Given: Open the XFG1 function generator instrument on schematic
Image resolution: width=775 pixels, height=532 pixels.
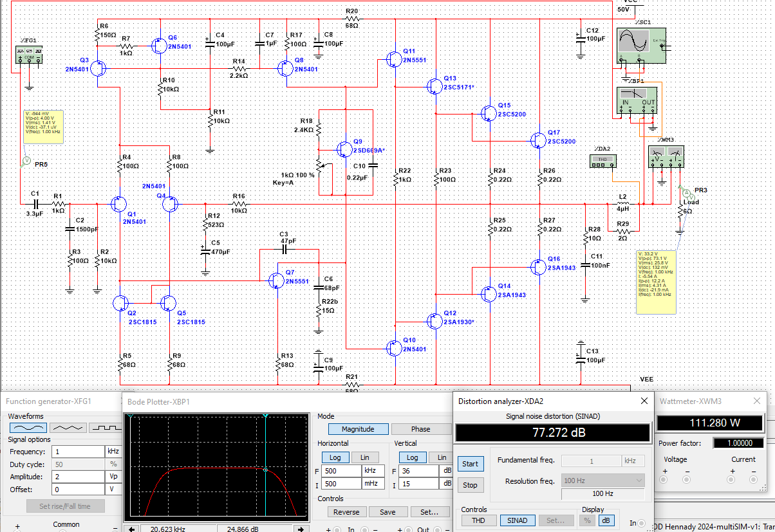Looking at the screenshot, I should tap(29, 54).
